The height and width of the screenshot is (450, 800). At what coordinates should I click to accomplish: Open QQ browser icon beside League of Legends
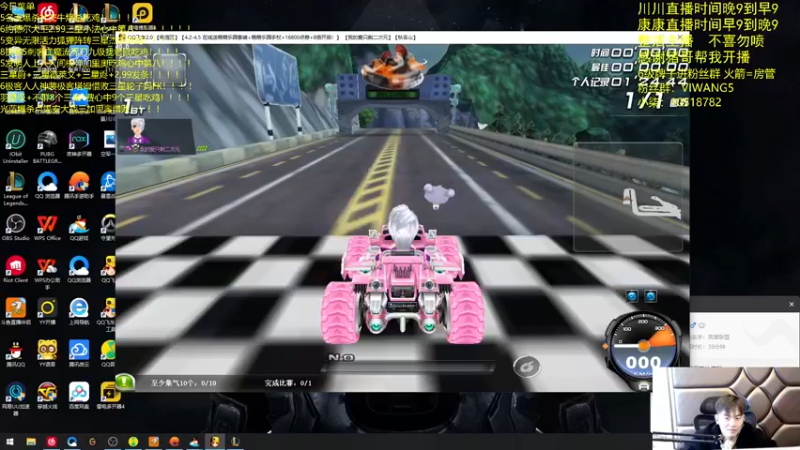point(47,185)
